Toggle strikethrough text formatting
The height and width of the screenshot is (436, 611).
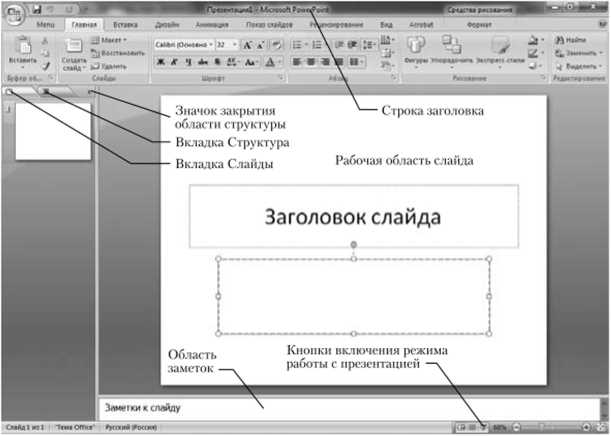click(203, 62)
